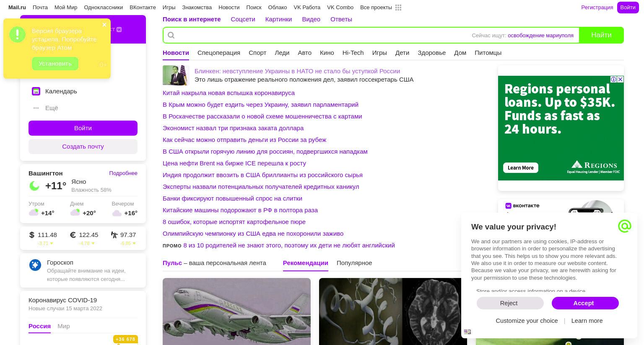This screenshot has height=345, width=644.
Task: Open the Blinken news thumbnail
Action: 176,75
